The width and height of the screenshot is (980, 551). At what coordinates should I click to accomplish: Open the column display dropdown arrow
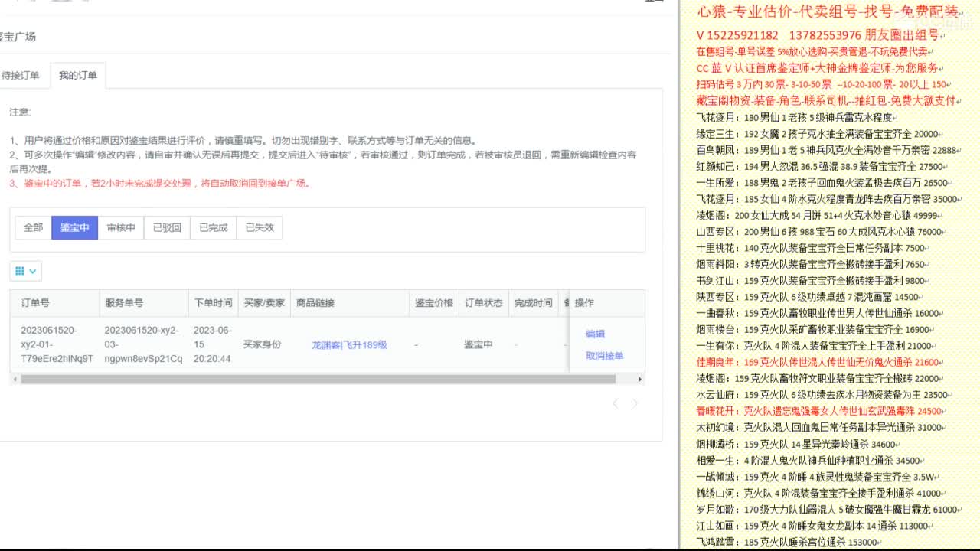[31, 270]
